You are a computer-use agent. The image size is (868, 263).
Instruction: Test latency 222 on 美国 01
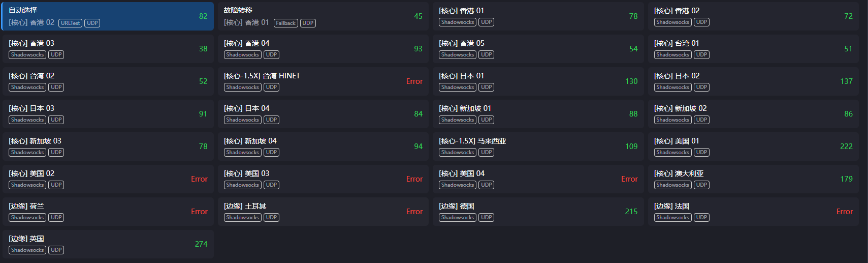tap(846, 147)
